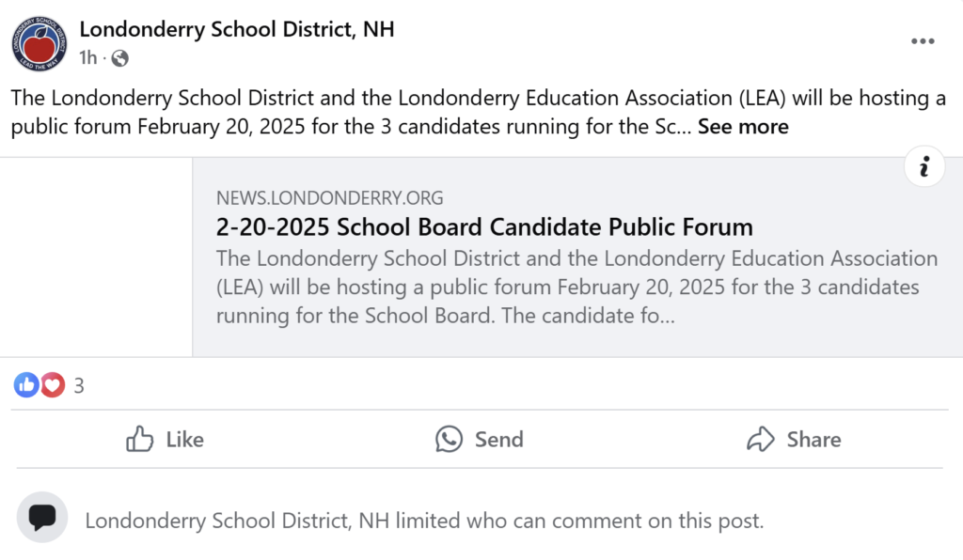Click the Like button label
The image size is (963, 560).
click(185, 439)
